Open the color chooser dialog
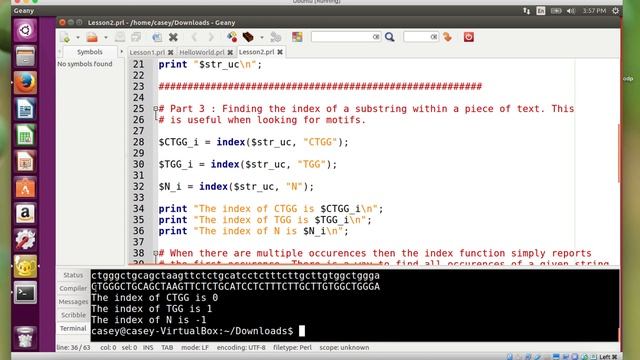The height and width of the screenshot is (360, 640). [297, 37]
